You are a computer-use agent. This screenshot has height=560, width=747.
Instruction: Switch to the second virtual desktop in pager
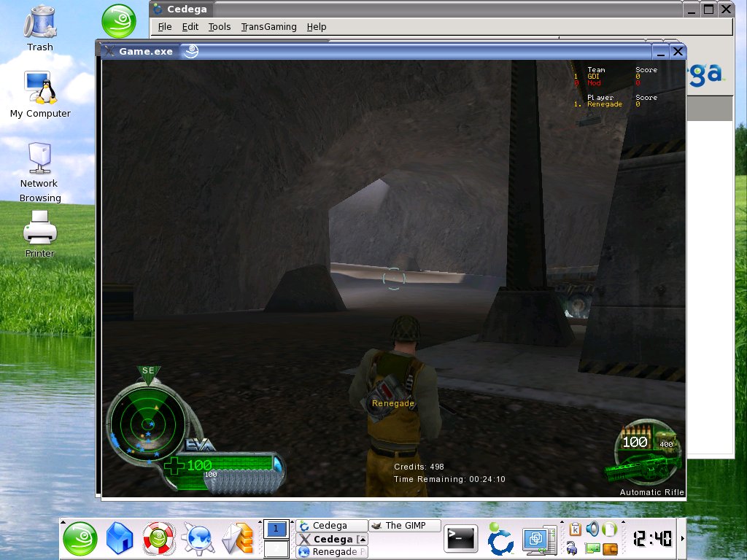pyautogui.click(x=276, y=548)
